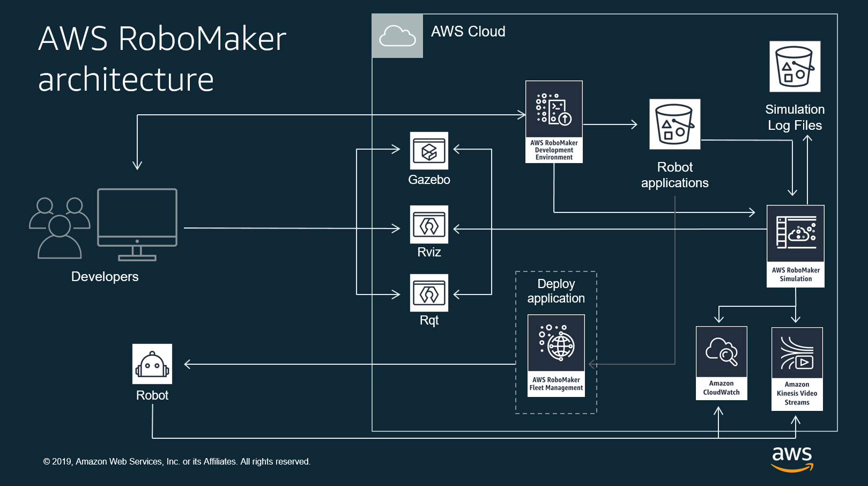This screenshot has width=868, height=486.
Task: Click the Amazon Kinesis Video Streams caption
Action: 797,394
